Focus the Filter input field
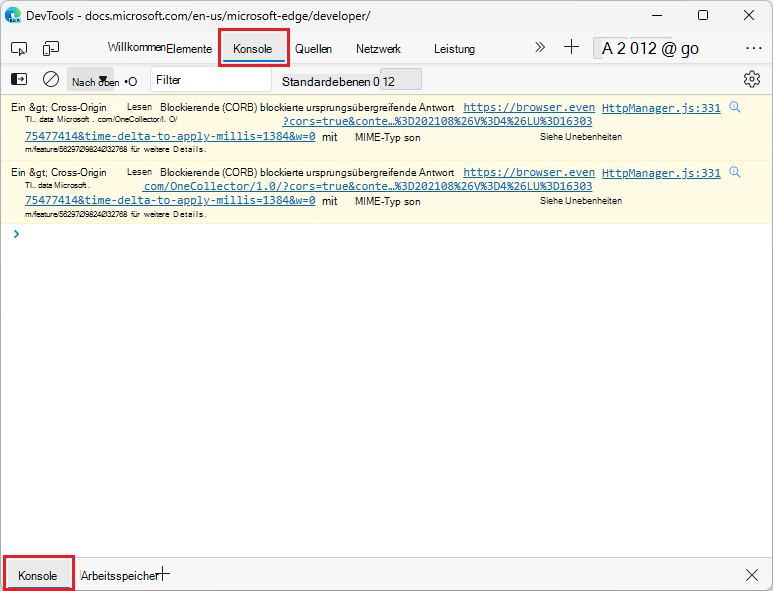The image size is (773, 591). pyautogui.click(x=211, y=79)
